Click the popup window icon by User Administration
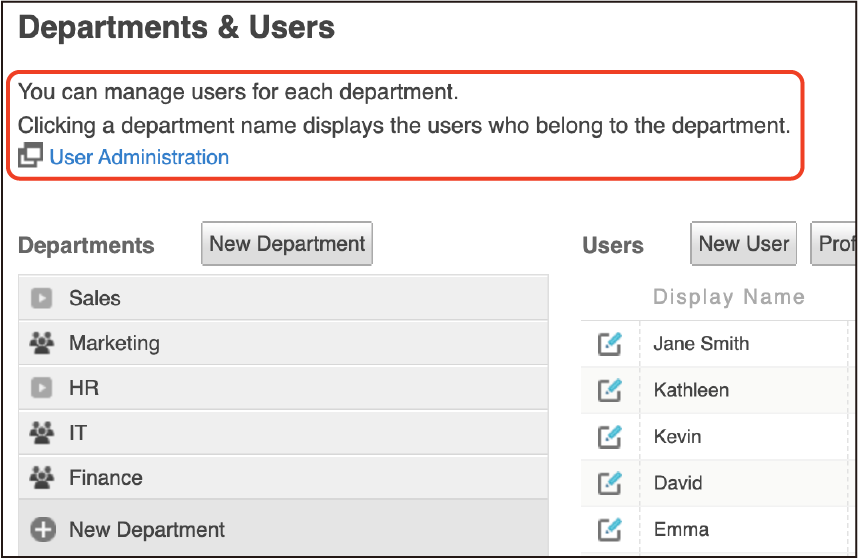858x558 pixels. coord(31,156)
